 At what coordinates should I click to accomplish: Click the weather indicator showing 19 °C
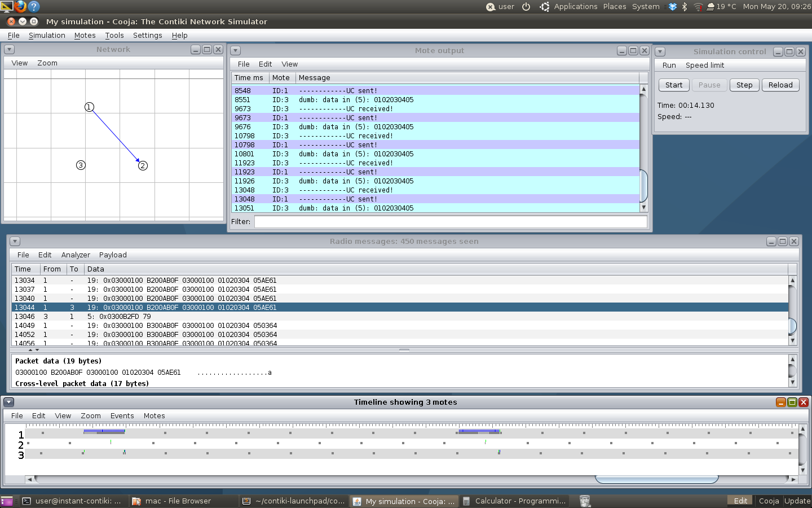pos(721,7)
